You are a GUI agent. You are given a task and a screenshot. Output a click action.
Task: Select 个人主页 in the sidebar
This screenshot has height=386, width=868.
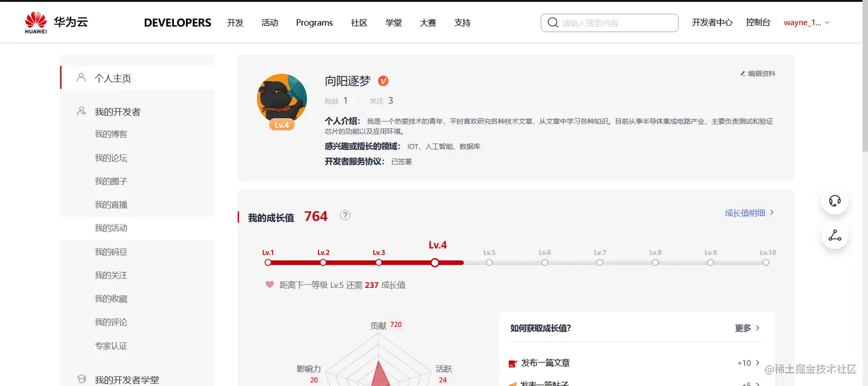point(113,78)
